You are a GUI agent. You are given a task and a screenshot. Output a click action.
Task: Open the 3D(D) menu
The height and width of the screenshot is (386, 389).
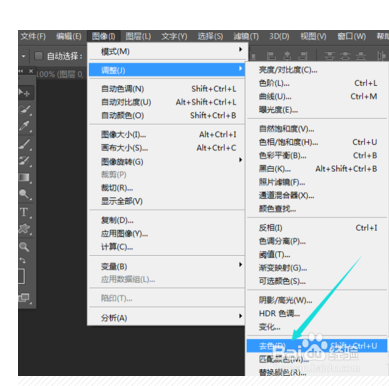click(279, 36)
